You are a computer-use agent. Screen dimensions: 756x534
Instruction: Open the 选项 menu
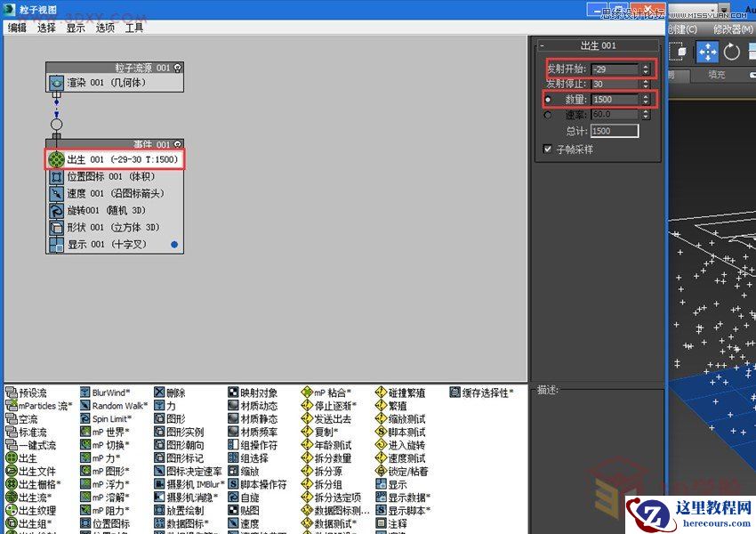pyautogui.click(x=105, y=28)
